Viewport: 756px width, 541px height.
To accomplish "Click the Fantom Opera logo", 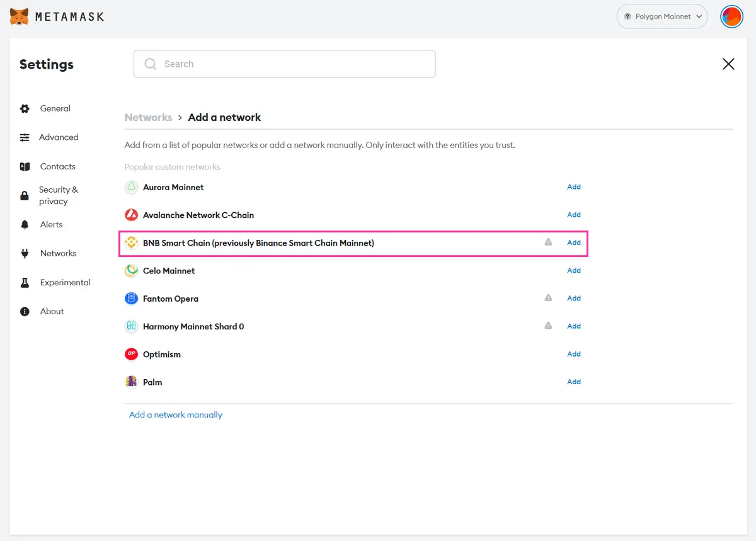I will click(x=131, y=299).
